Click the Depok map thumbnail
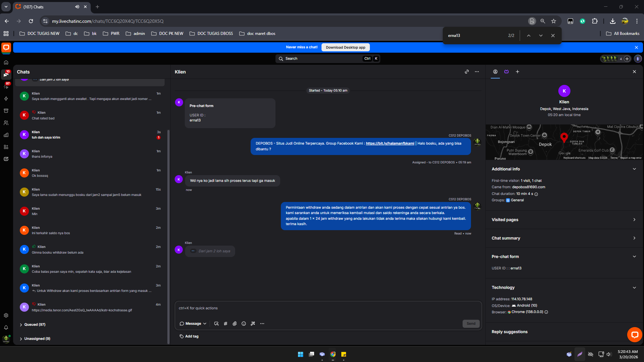Image resolution: width=644 pixels, height=362 pixels. pos(564,142)
